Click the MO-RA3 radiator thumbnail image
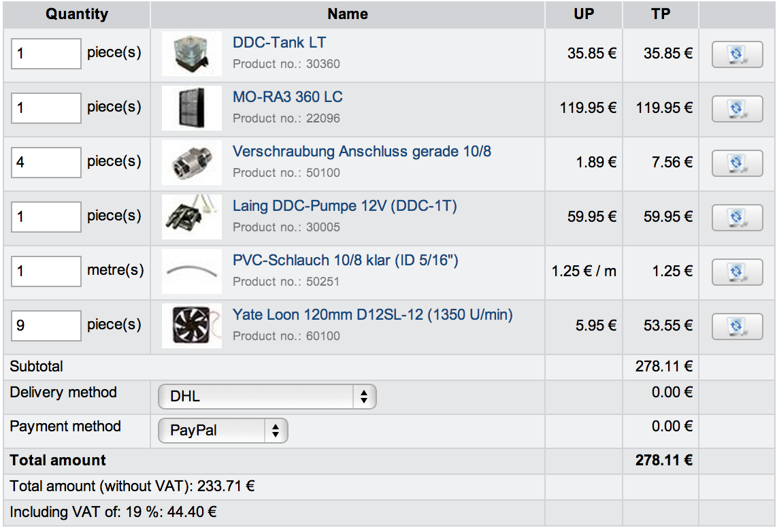 (191, 108)
